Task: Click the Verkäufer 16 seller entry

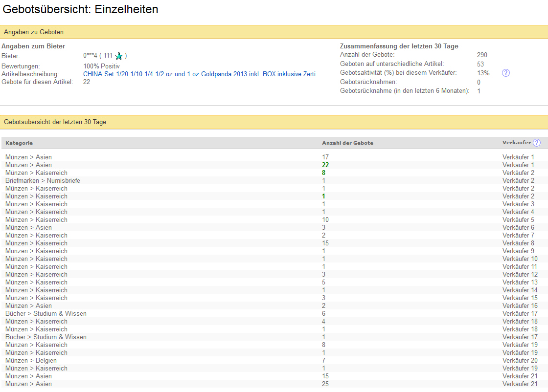Action: [520, 305]
